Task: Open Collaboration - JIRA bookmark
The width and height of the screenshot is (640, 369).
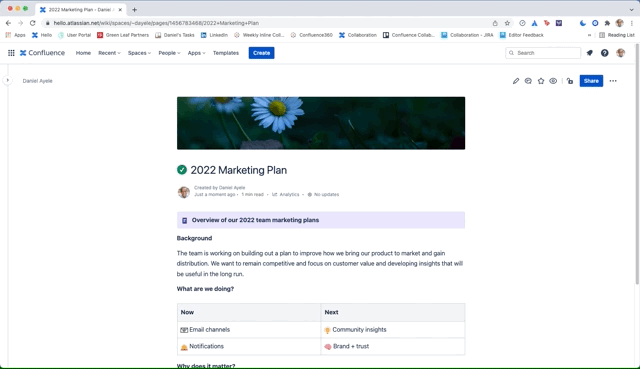Action: [x=467, y=35]
